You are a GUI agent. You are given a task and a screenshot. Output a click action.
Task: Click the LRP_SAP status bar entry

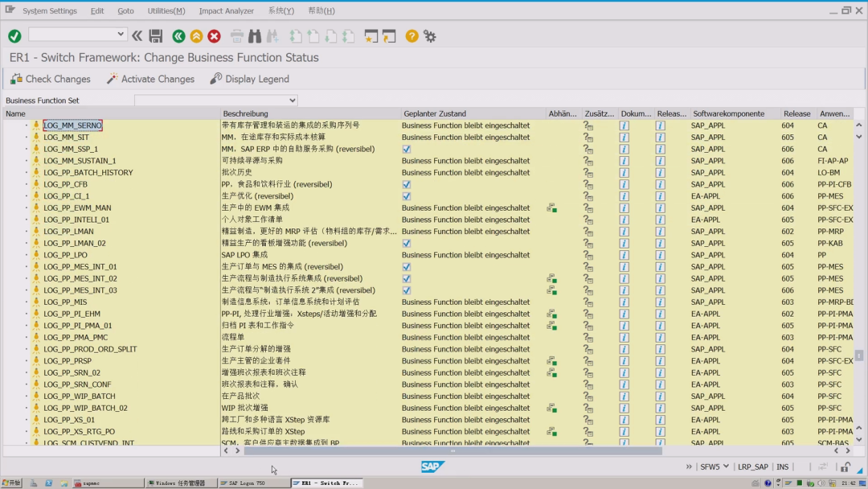[x=752, y=466]
